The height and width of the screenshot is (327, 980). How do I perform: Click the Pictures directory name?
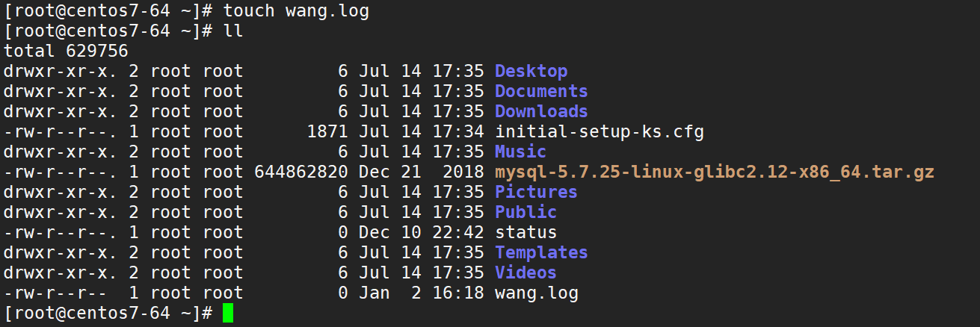click(x=536, y=193)
